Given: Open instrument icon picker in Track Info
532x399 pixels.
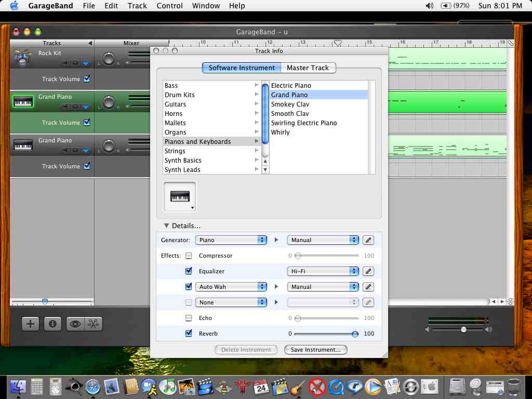Looking at the screenshot, I should [180, 197].
